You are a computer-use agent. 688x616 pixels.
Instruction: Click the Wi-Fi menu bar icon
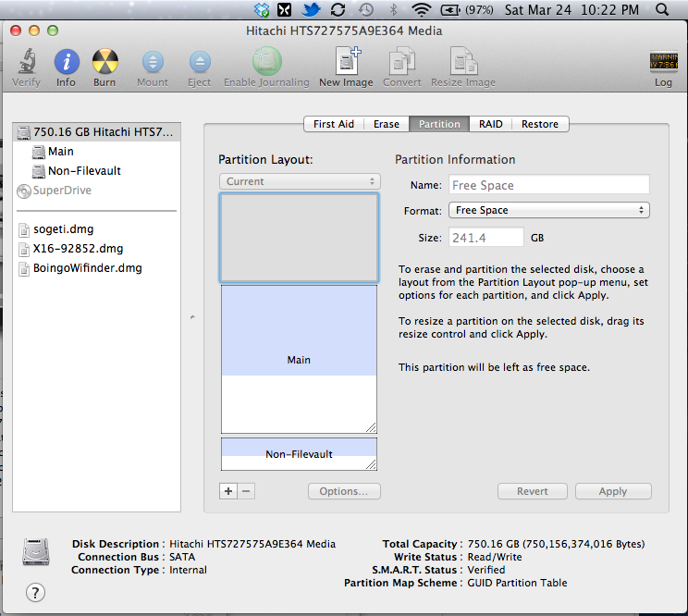422,9
